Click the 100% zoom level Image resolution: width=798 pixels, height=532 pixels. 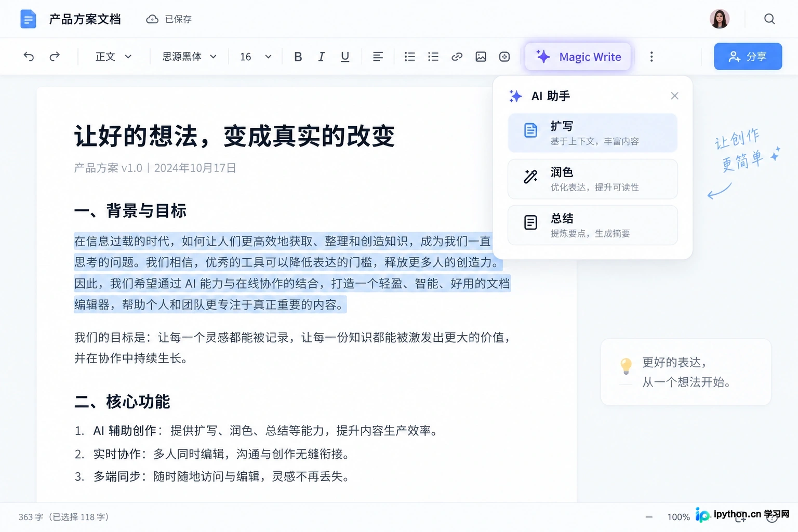pyautogui.click(x=679, y=517)
